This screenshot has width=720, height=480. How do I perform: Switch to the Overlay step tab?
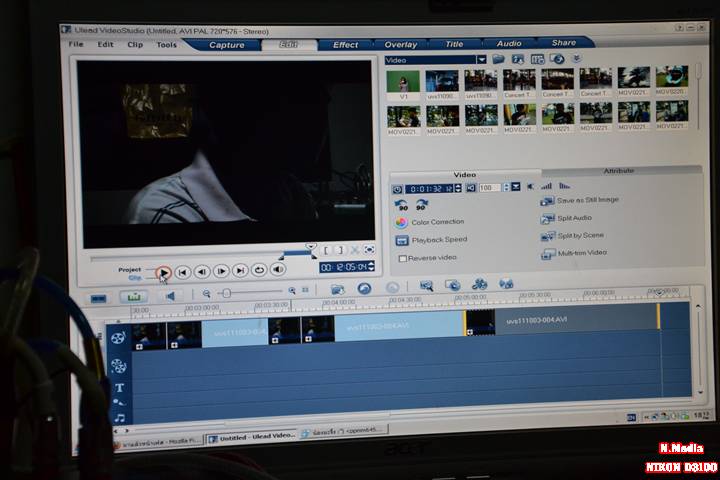[x=400, y=45]
